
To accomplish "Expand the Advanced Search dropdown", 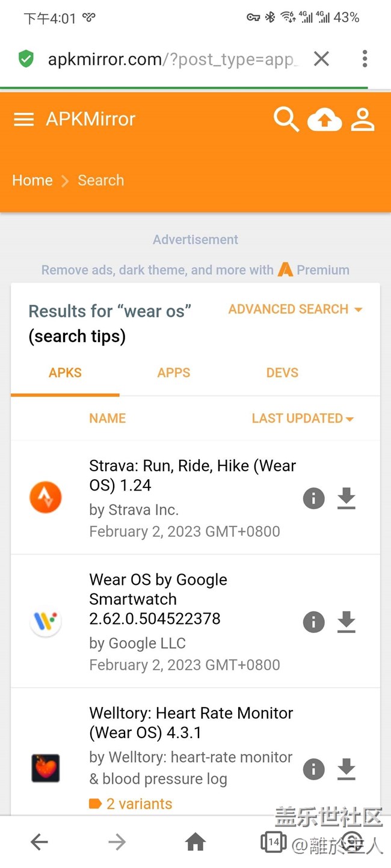I will pos(295,310).
